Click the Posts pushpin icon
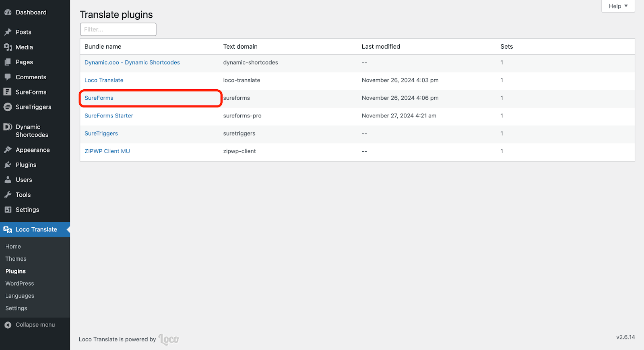644x350 pixels. 8,32
